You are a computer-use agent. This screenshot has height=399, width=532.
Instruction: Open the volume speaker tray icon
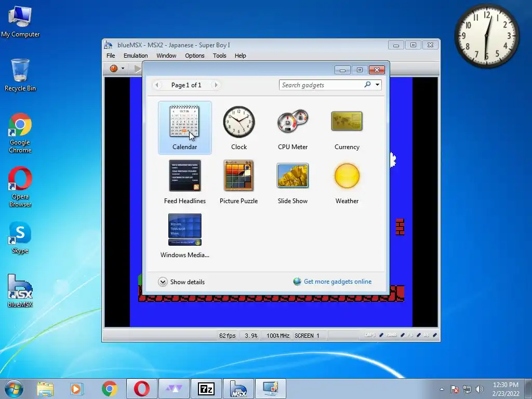480,389
